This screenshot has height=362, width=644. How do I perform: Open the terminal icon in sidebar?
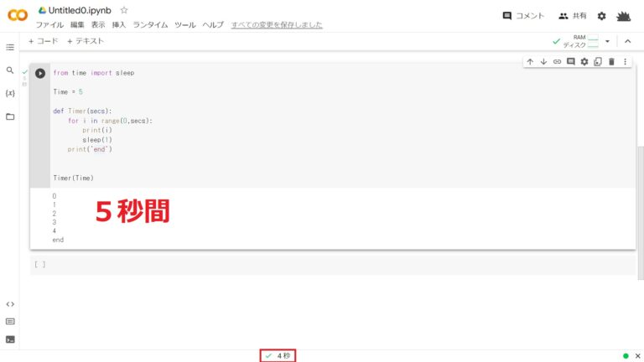[10, 339]
